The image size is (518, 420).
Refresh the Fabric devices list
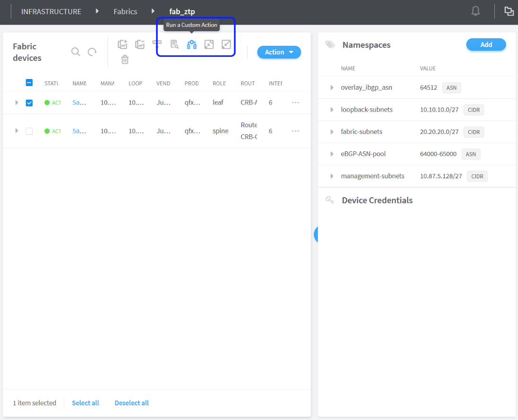tap(92, 52)
